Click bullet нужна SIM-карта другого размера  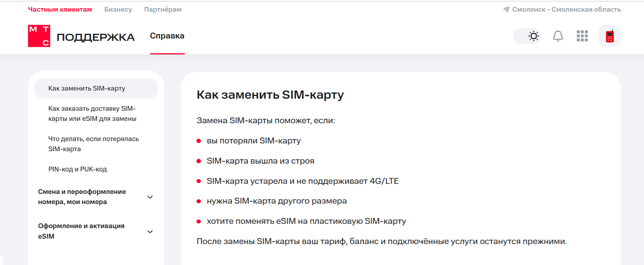(x=277, y=201)
